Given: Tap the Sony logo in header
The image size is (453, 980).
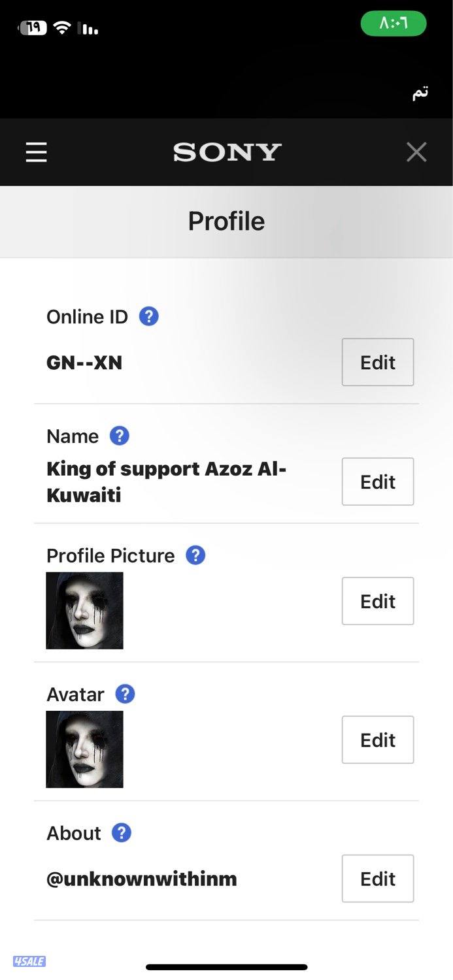Looking at the screenshot, I should pos(227,152).
